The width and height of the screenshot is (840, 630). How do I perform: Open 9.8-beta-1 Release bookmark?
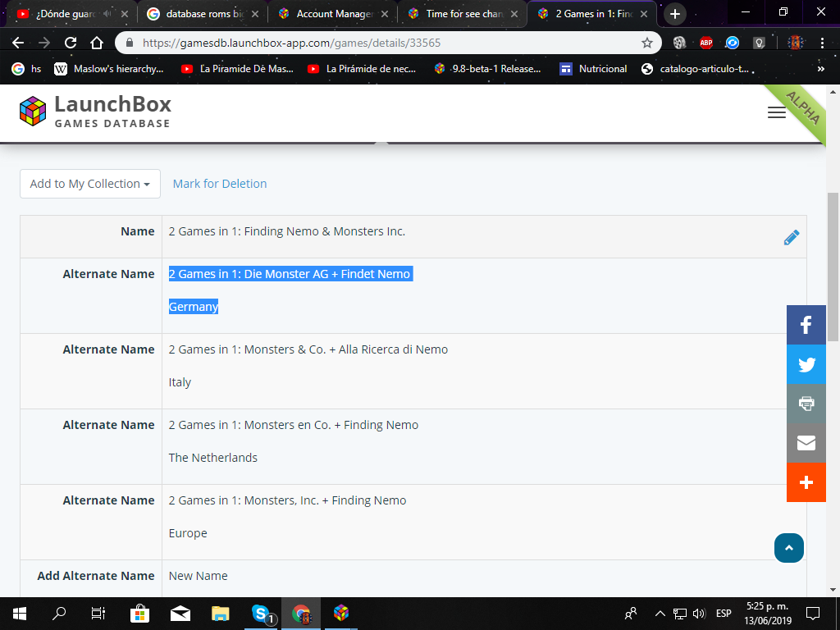pos(487,69)
